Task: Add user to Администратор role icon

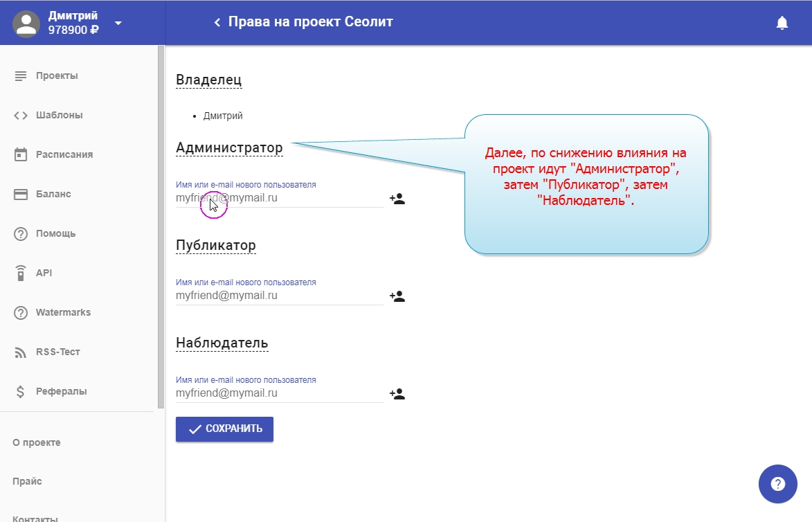Action: (x=397, y=199)
